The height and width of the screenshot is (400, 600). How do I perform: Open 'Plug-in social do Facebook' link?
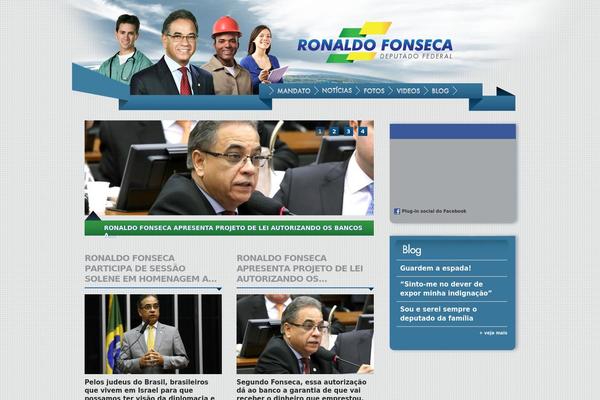434,211
